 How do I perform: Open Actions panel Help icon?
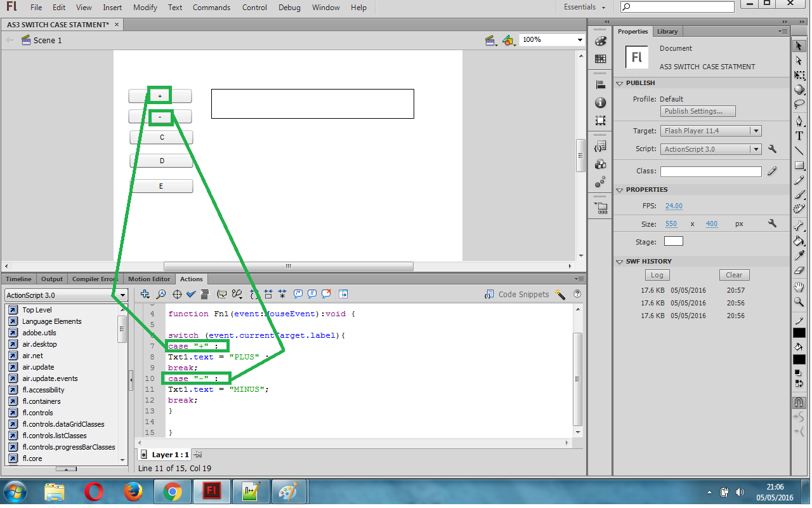[x=577, y=294]
